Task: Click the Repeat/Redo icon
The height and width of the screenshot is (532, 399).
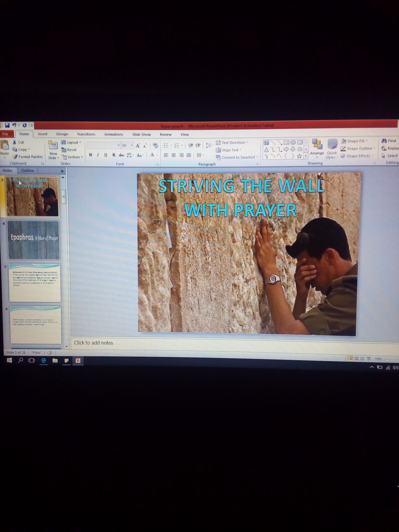Action: pos(24,125)
